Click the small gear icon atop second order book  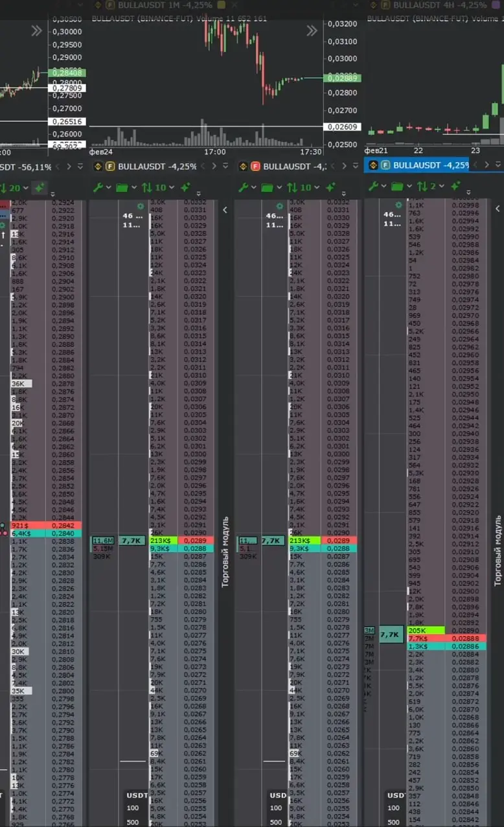(141, 206)
